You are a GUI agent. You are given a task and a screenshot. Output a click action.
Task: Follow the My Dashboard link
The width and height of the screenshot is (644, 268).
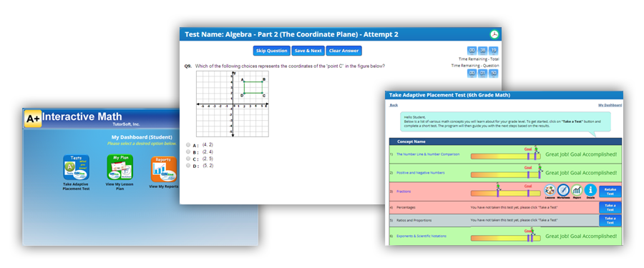click(610, 105)
